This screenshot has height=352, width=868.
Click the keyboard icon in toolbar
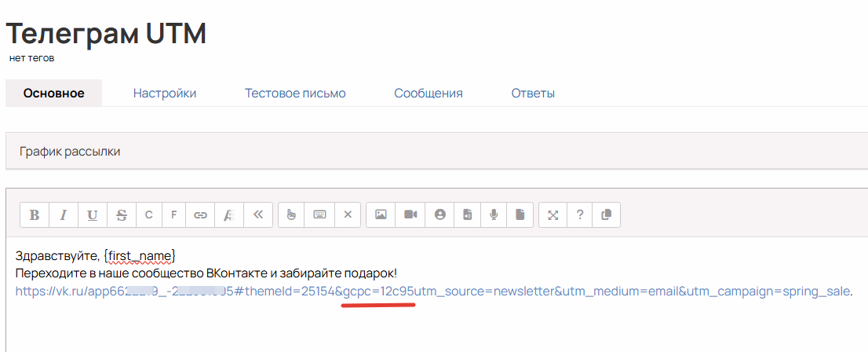319,215
